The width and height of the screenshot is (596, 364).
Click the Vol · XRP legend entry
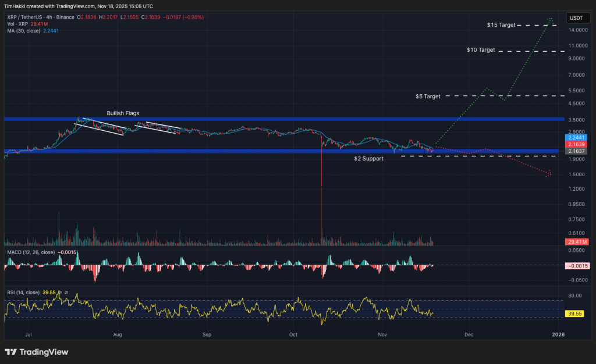17,24
